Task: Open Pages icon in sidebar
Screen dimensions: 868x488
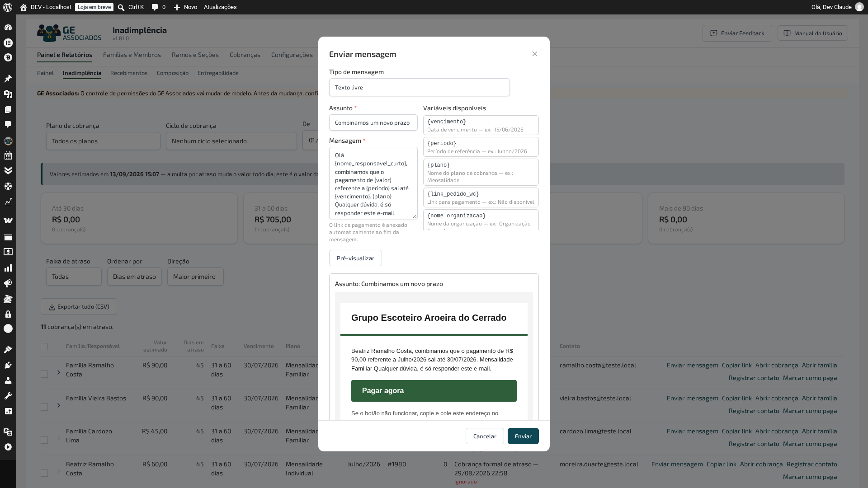Action: tap(8, 109)
